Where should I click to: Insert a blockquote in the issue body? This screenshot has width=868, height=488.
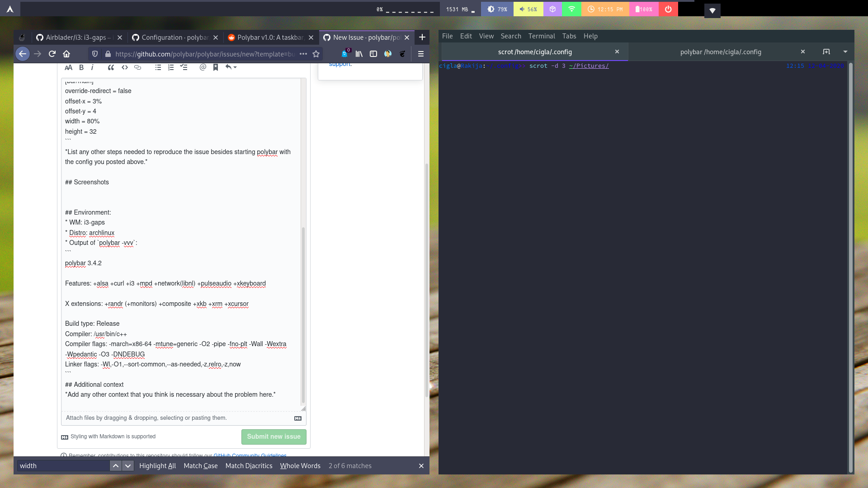[110, 67]
